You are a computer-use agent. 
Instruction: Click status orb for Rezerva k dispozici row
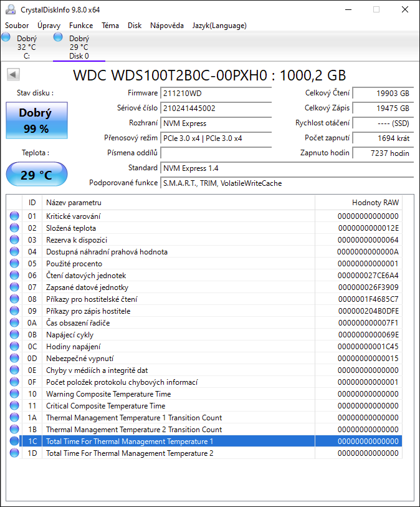pyautogui.click(x=14, y=239)
